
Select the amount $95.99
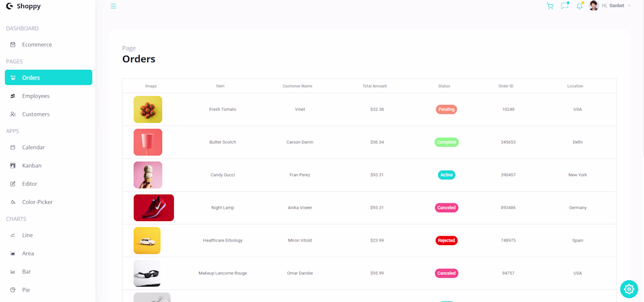point(377,273)
